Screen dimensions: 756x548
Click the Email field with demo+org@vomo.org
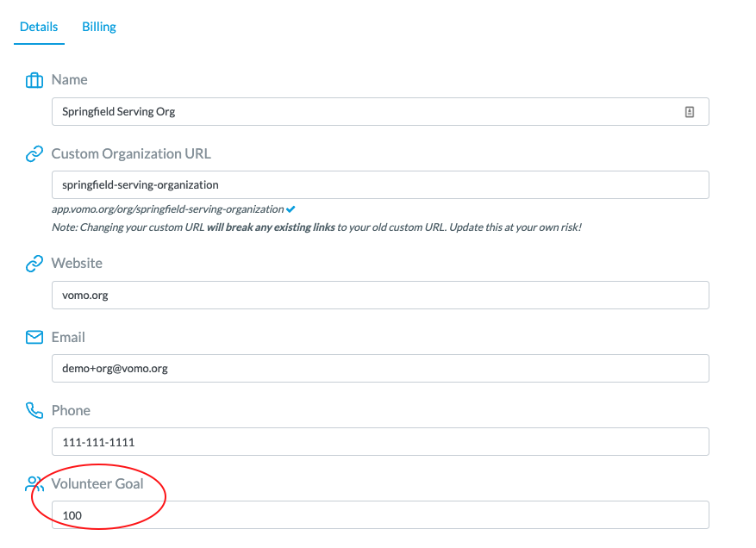click(x=380, y=368)
